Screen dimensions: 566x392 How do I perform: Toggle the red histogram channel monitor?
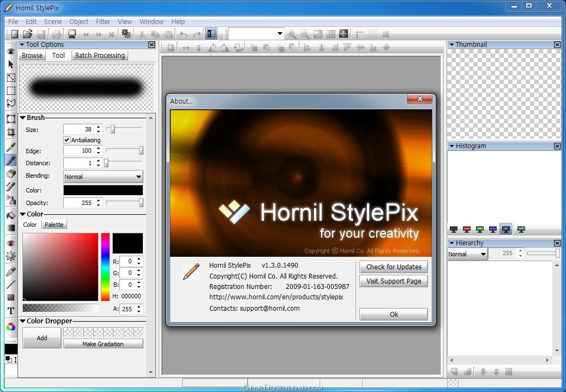[467, 229]
